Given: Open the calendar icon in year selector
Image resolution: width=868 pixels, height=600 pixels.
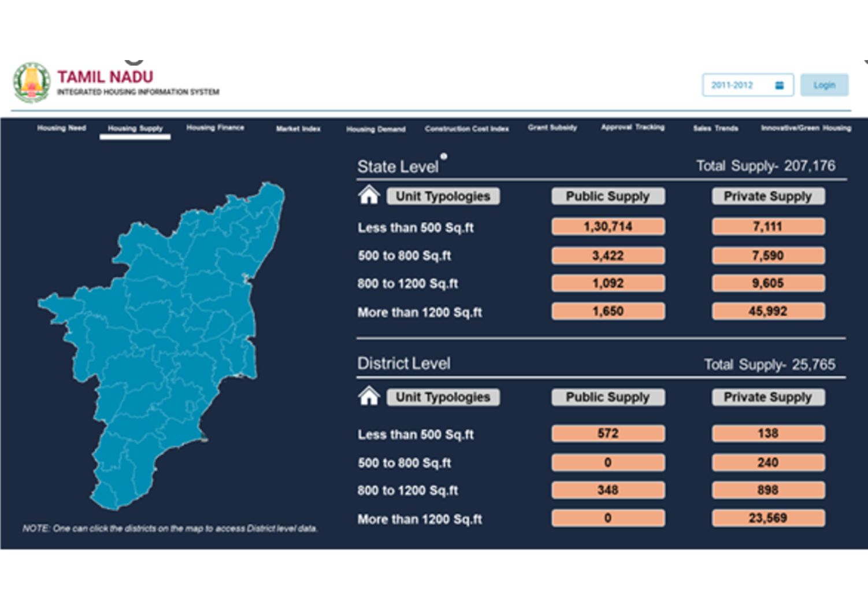Looking at the screenshot, I should [779, 85].
